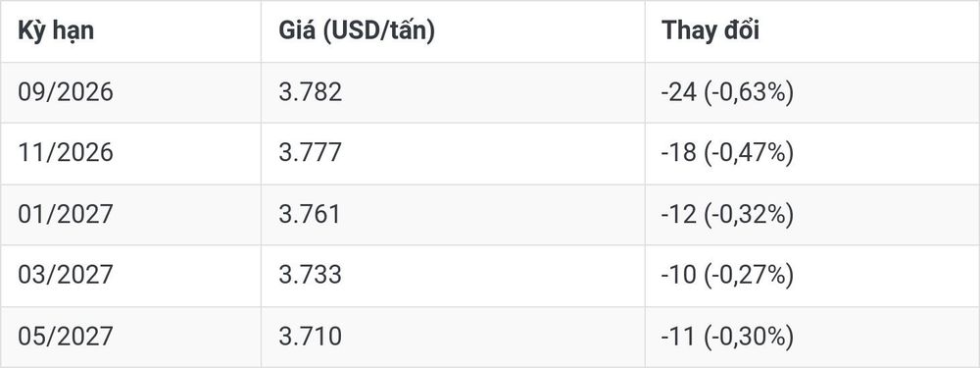Viewport: 980px width, 368px height.
Task: Click the price value 3.782
Action: pyautogui.click(x=311, y=92)
